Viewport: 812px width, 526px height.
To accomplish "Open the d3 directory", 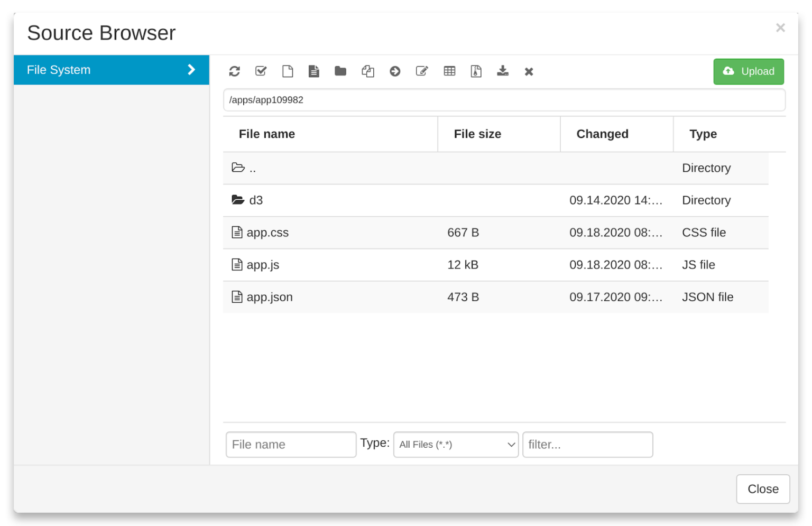I will (x=256, y=200).
